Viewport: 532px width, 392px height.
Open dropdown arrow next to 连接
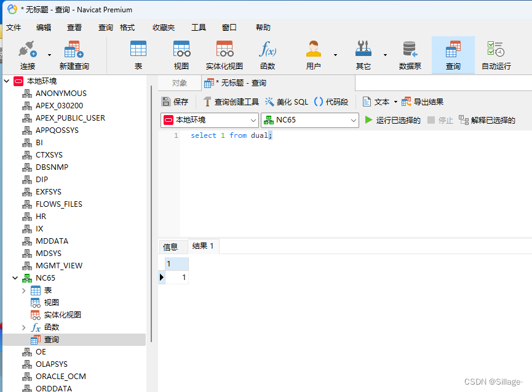click(x=50, y=55)
